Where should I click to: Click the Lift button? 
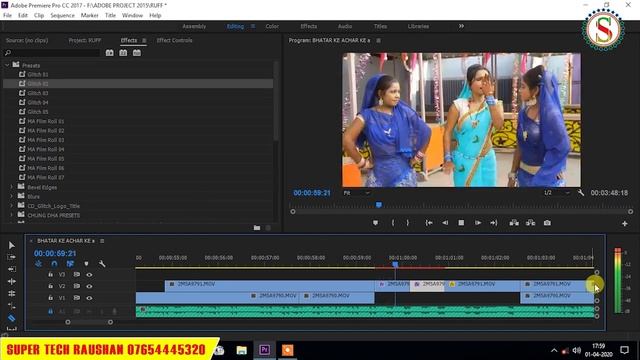point(514,223)
